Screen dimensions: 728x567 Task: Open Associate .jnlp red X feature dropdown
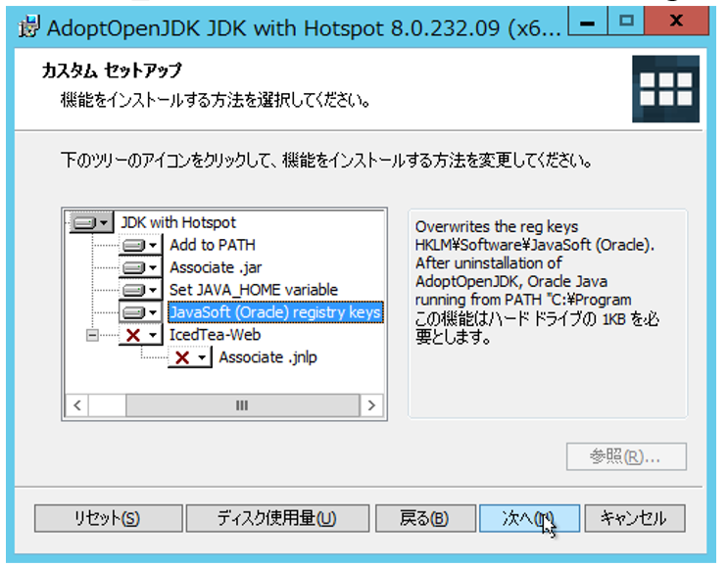(190, 357)
